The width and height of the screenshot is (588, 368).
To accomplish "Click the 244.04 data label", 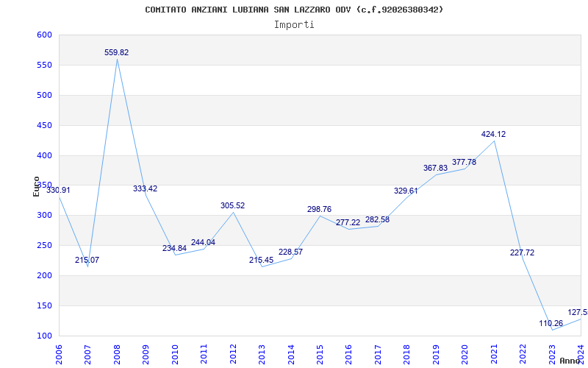I will (x=204, y=243).
